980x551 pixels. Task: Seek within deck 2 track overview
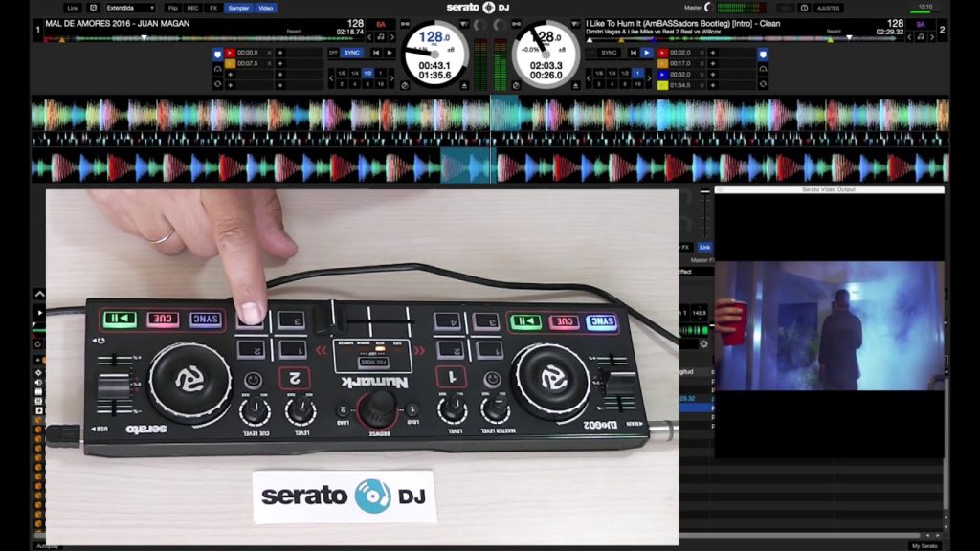(746, 38)
